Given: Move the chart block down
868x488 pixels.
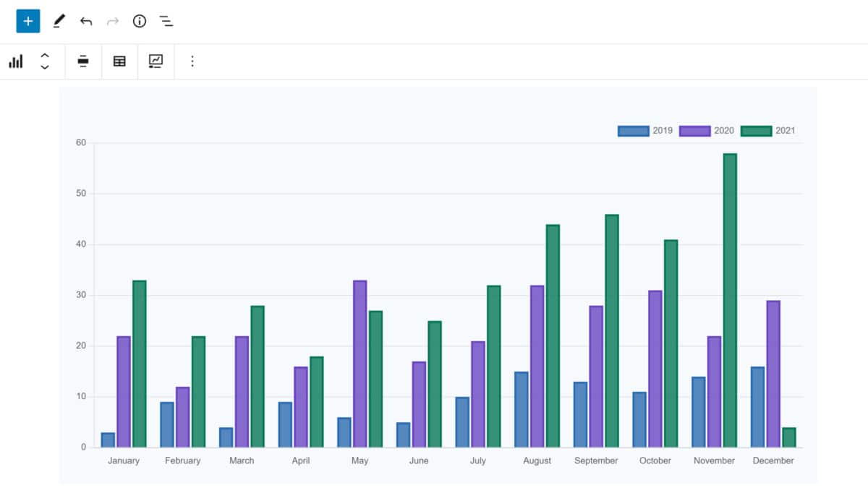Looking at the screenshot, I should (45, 67).
